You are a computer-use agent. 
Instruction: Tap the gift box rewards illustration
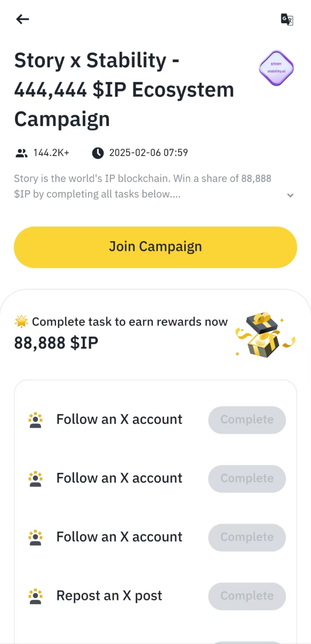pyautogui.click(x=265, y=335)
